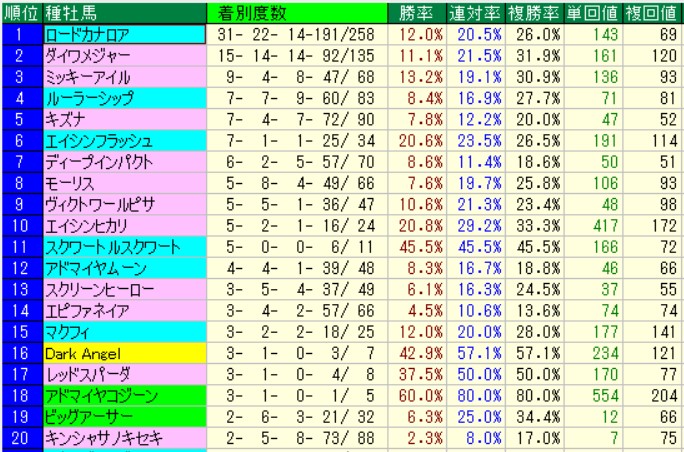Select sire アドマイヤコジーン
The image size is (684, 452).
tap(125, 396)
